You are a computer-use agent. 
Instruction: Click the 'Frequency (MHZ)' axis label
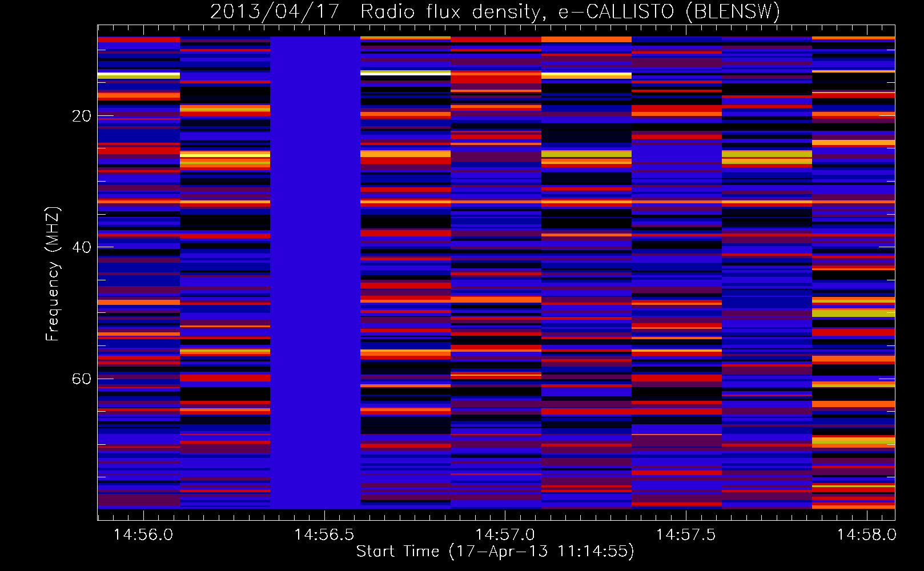(x=53, y=274)
